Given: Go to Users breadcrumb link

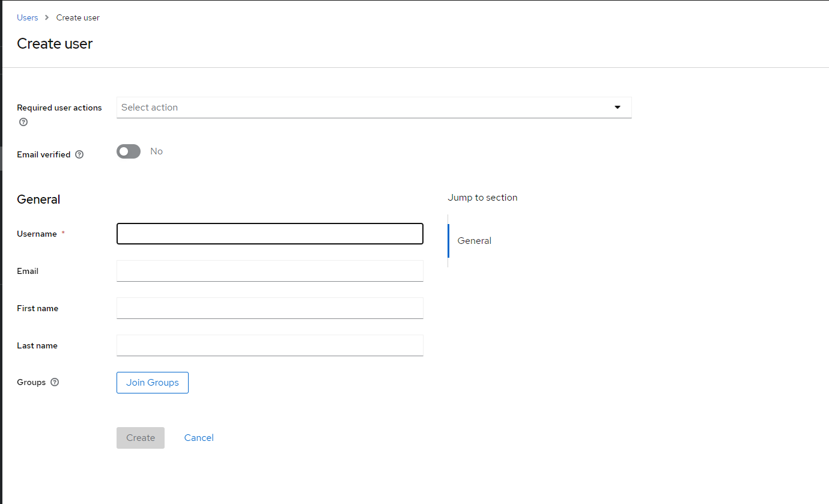Looking at the screenshot, I should (28, 17).
